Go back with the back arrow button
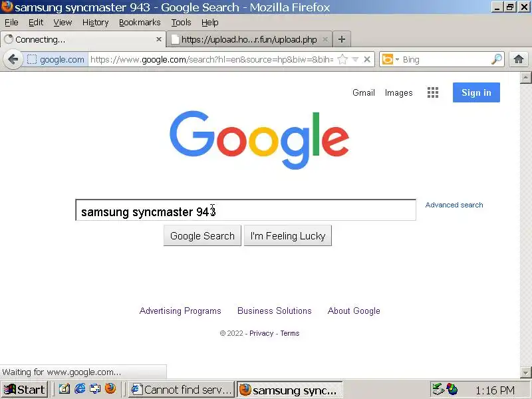 pos(13,60)
